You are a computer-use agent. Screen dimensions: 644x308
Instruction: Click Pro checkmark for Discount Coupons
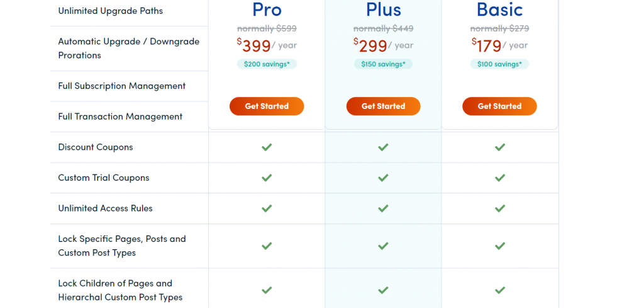pos(267,147)
